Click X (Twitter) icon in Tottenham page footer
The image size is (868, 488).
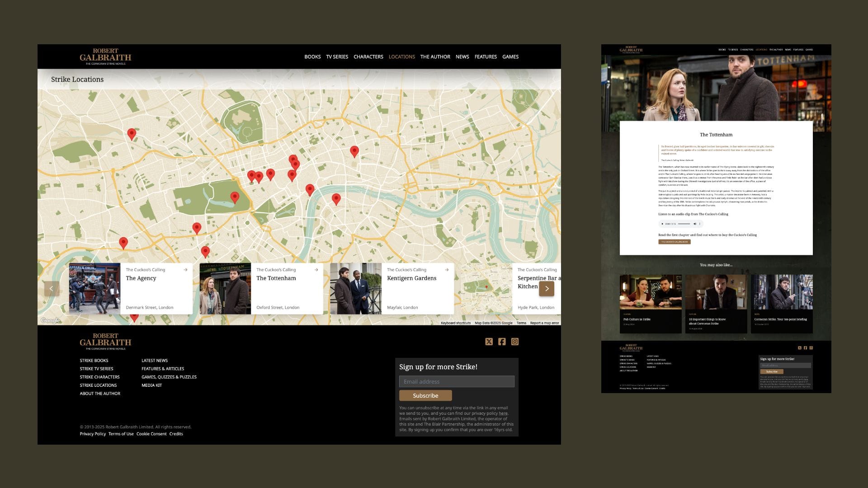800,348
